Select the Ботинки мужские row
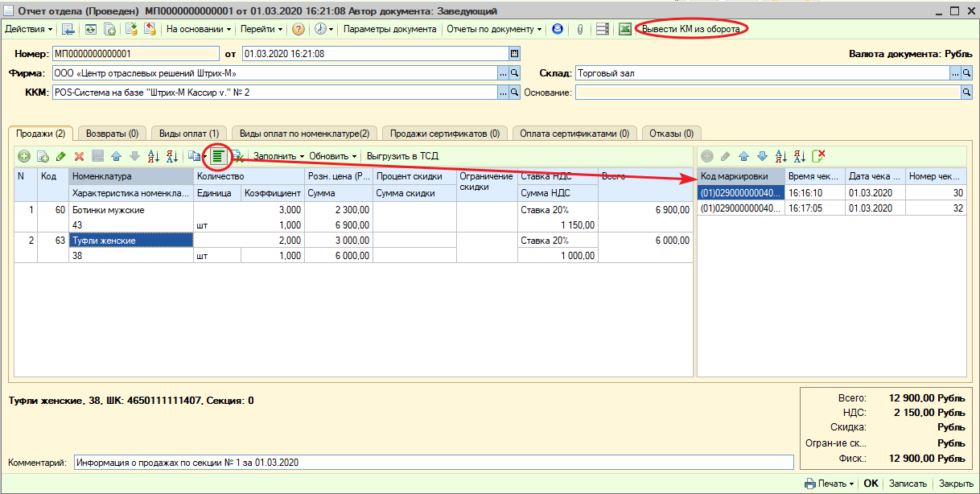Image resolution: width=980 pixels, height=494 pixels. click(108, 210)
